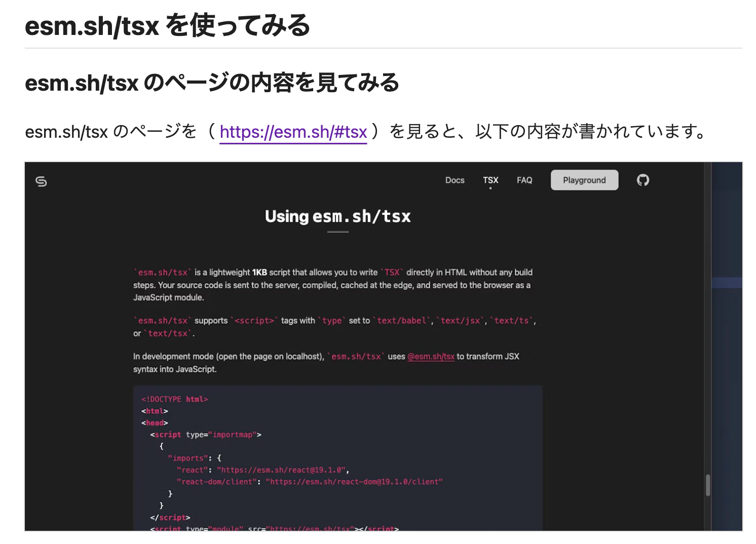Click heading "esm.sh/tsx を使ってみる"
This screenshot has width=756, height=544.
tap(167, 25)
